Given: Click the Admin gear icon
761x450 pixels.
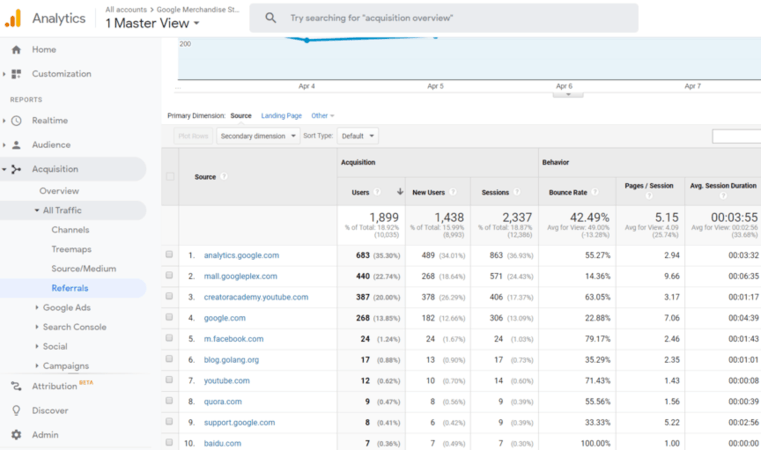Looking at the screenshot, I should pyautogui.click(x=16, y=435).
